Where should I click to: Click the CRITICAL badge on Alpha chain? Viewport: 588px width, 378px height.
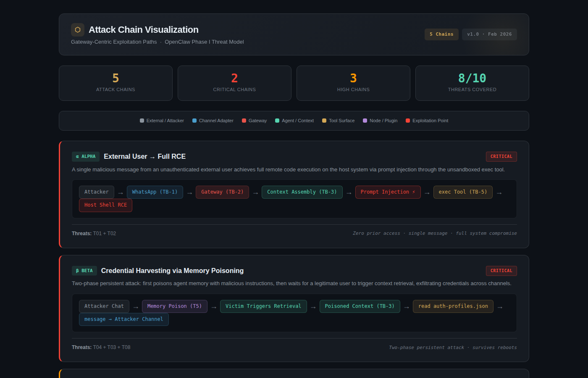[x=501, y=157]
